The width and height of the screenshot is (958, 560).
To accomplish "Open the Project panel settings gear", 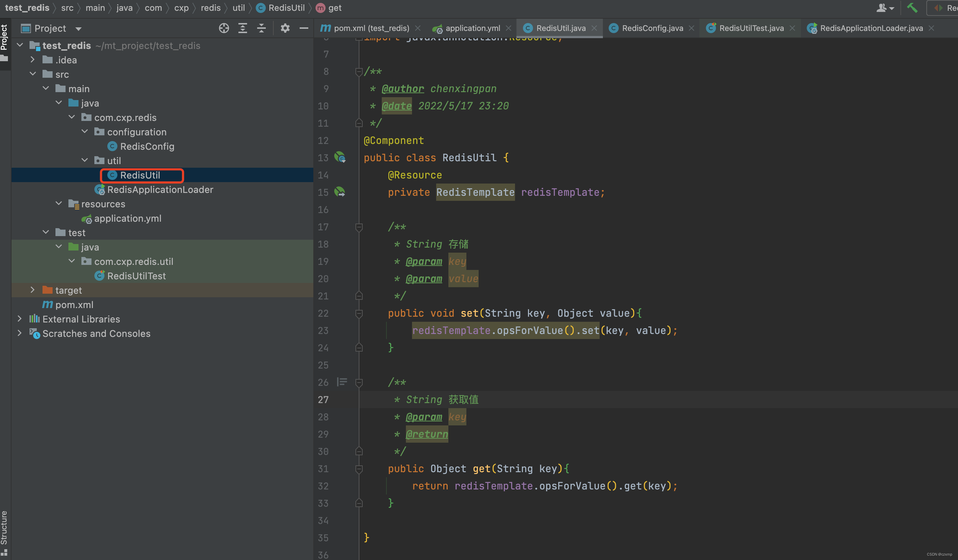I will pos(285,28).
